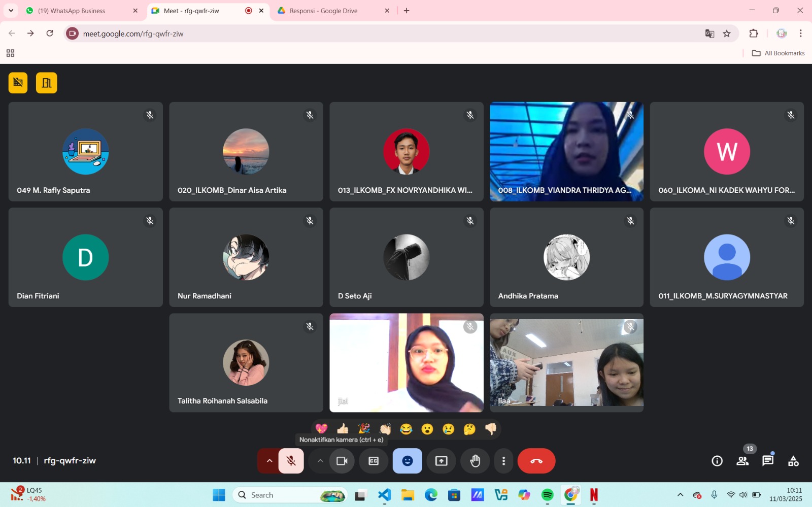812x507 pixels.
Task: Expand video settings arrow beside camera
Action: tap(320, 461)
